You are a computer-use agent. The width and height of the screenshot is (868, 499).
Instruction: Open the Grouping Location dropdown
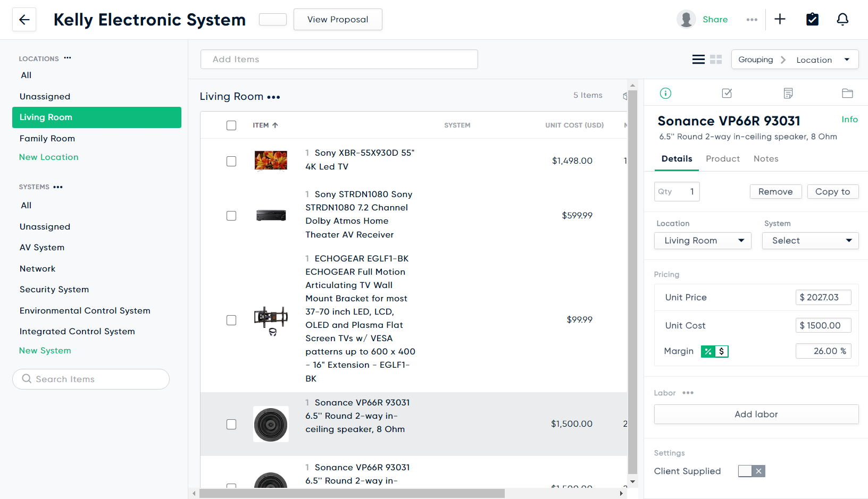(x=795, y=60)
